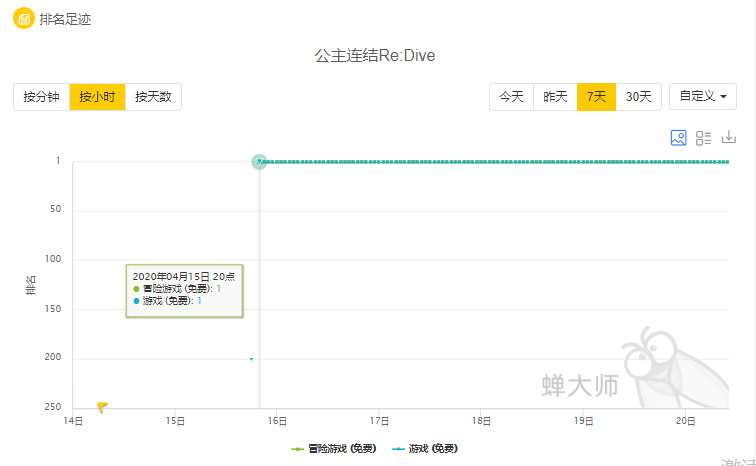
Task: Click the 19日 x-axis label
Action: click(583, 421)
